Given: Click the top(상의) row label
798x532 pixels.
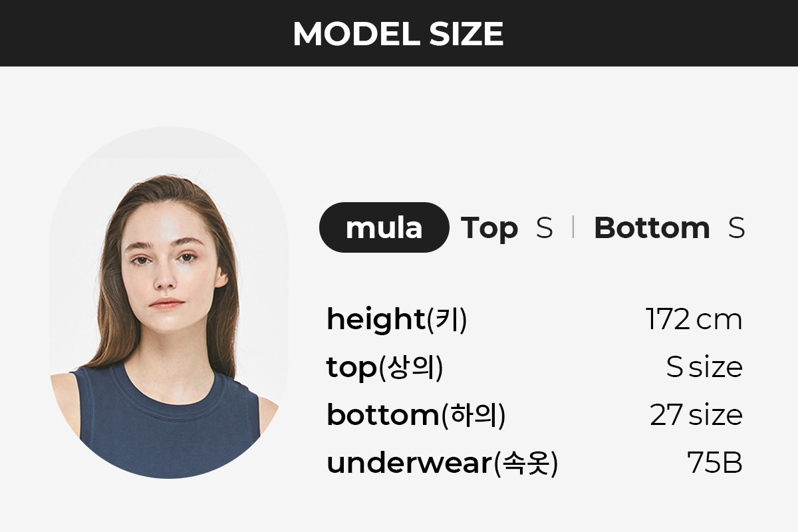Looking at the screenshot, I should coord(384,368).
